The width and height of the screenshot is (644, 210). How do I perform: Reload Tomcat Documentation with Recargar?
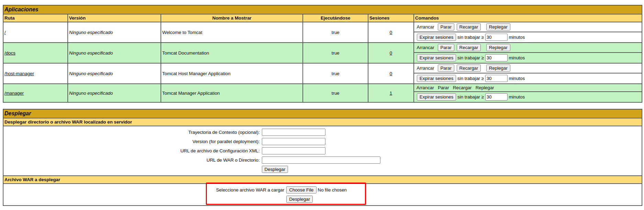(x=469, y=48)
